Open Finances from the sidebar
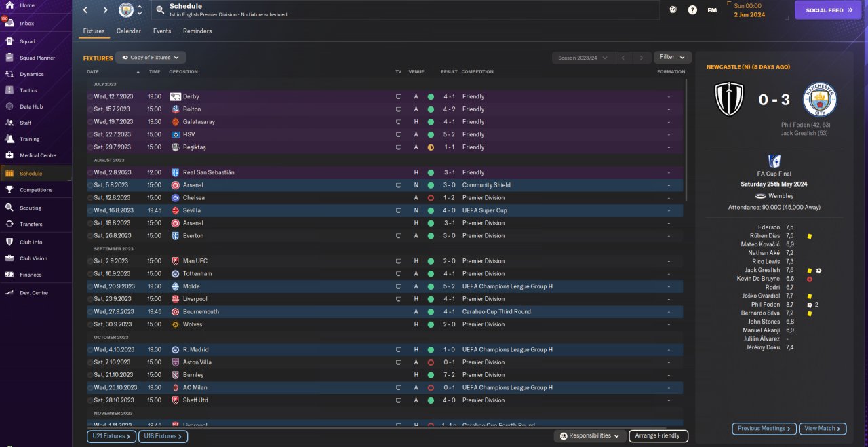This screenshot has height=447, width=868. [x=31, y=275]
